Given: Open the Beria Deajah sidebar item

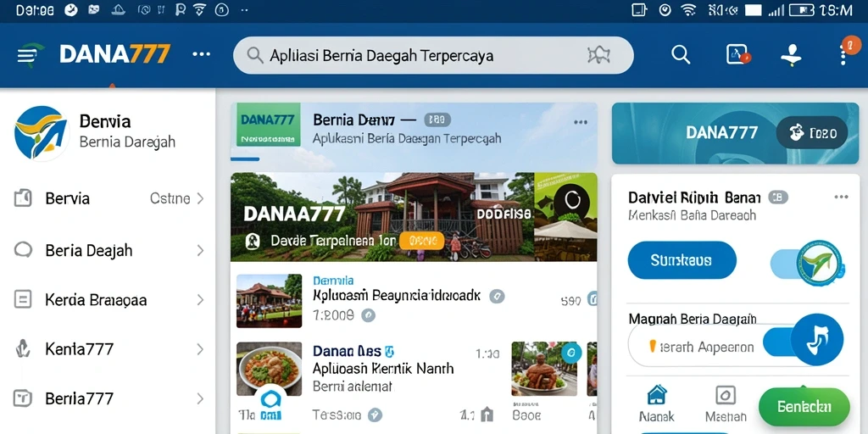Looking at the screenshot, I should [108, 250].
